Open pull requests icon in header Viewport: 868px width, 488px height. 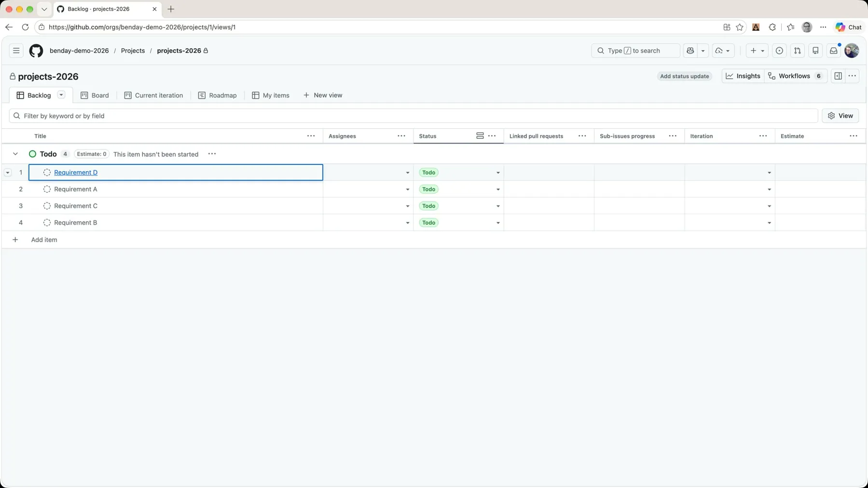[797, 51]
